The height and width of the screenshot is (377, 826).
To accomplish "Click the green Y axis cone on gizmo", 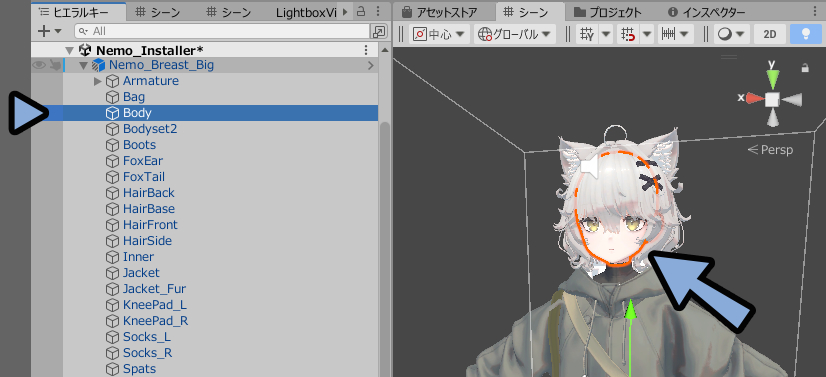I will tap(773, 78).
